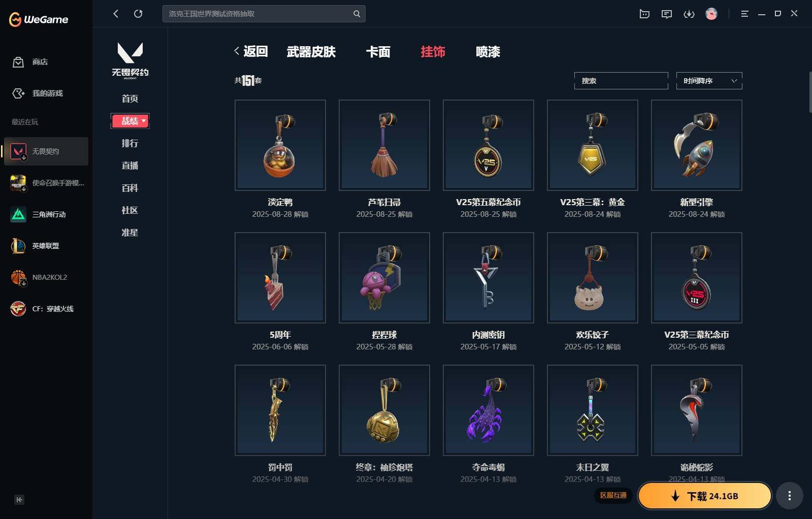Screen dimensions: 812x519
Task: Click the search magnifier in the top bar
Action: 356,14
